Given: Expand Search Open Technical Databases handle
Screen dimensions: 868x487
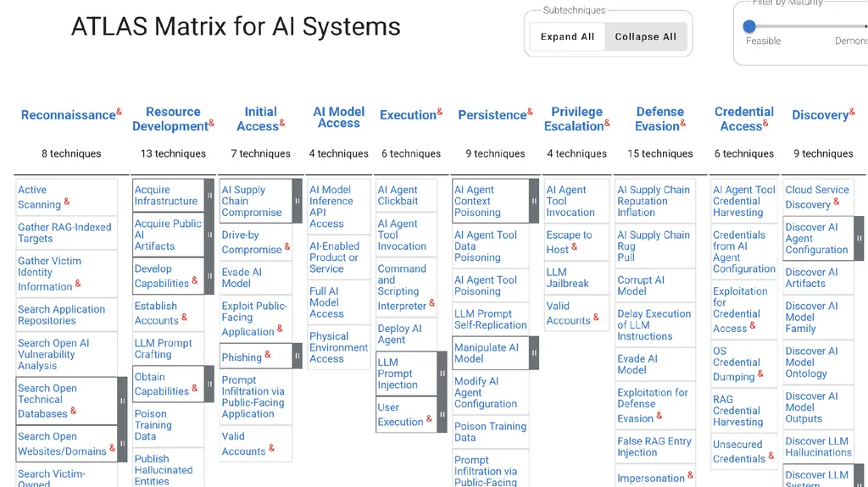Looking at the screenshot, I should coord(122,401).
